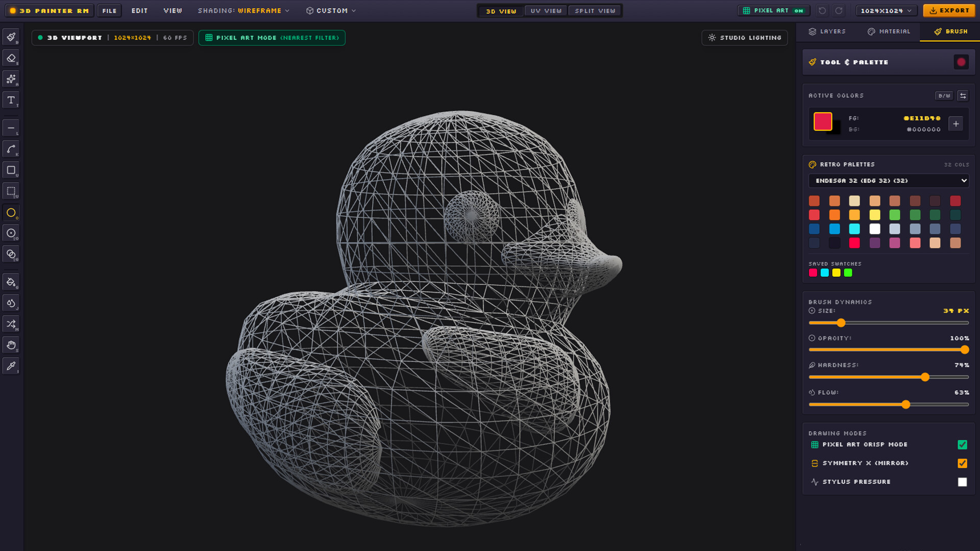Toggle the Pixel Art ON switch

coord(773,11)
